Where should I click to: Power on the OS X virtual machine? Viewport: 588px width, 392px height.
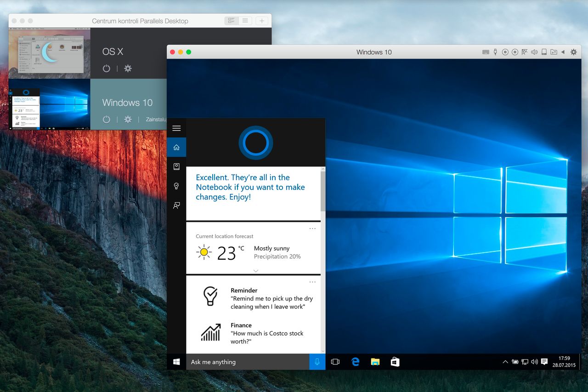coord(106,68)
